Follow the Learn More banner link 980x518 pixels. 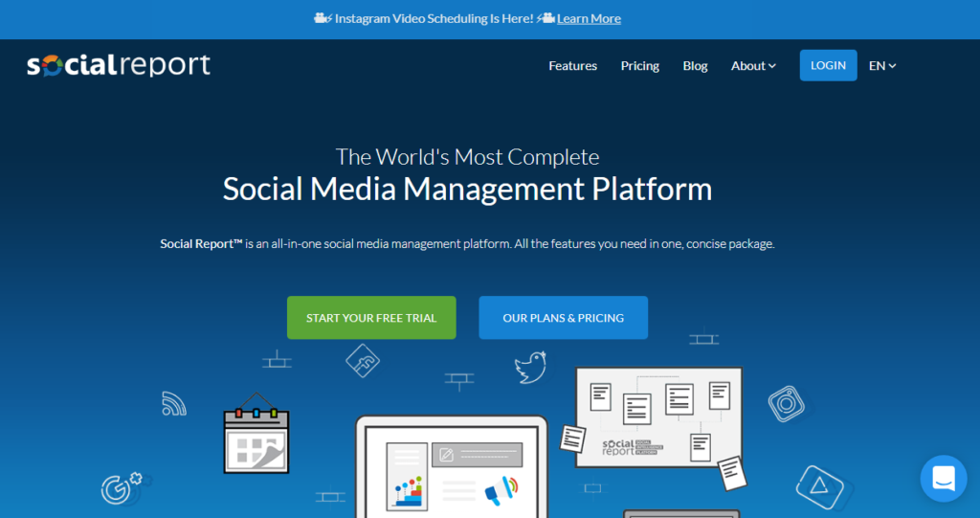coord(589,19)
